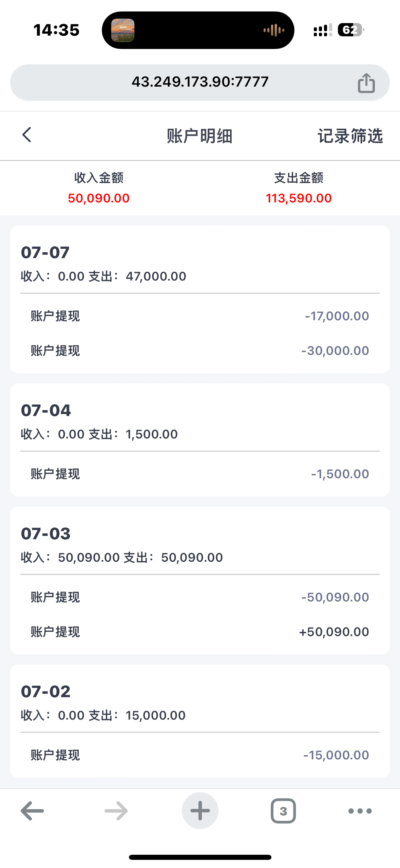The height and width of the screenshot is (868, 400).
Task: Open the tab switcher showing 3 tabs
Action: (x=283, y=811)
